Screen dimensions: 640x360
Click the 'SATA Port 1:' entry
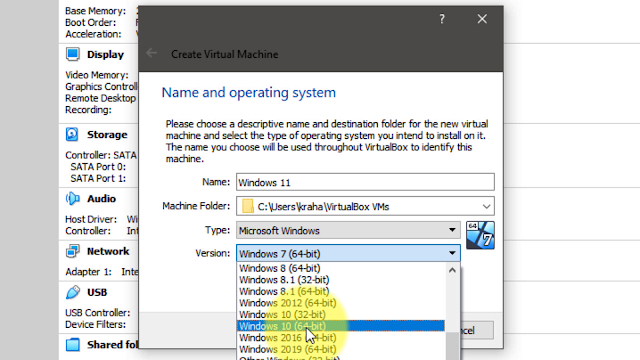98,178
